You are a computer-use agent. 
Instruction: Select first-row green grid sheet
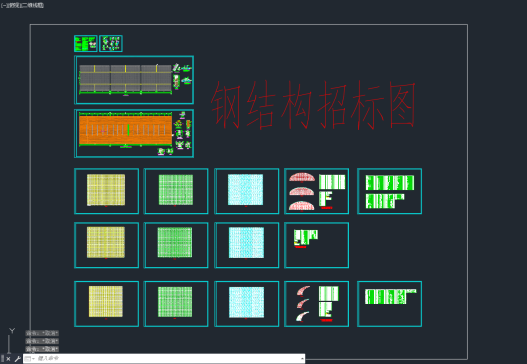click(176, 191)
